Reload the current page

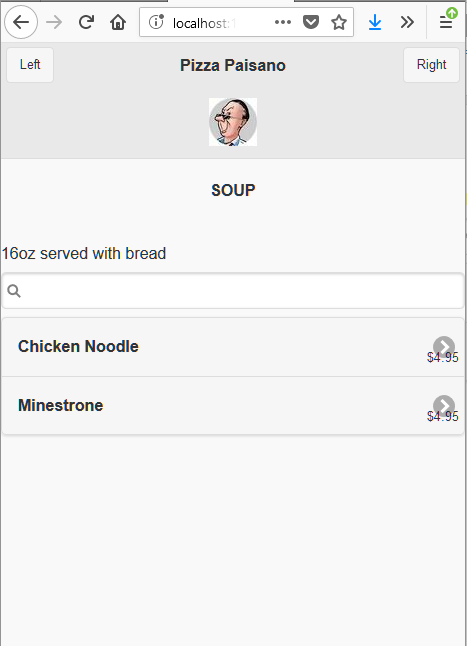coord(86,22)
